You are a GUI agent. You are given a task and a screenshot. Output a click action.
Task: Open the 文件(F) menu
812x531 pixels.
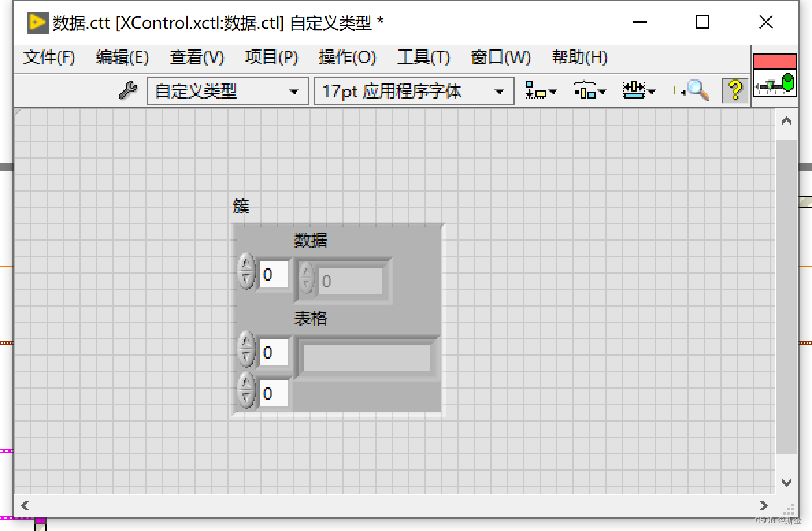tap(49, 57)
